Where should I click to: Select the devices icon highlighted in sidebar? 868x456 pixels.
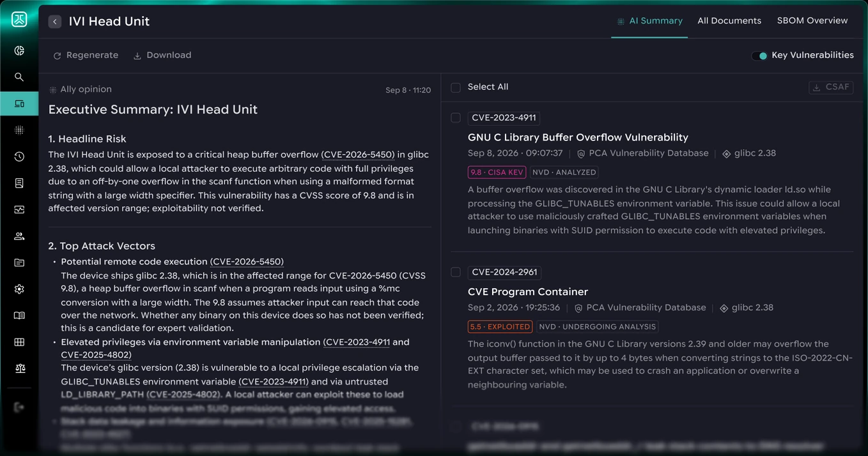pos(19,103)
